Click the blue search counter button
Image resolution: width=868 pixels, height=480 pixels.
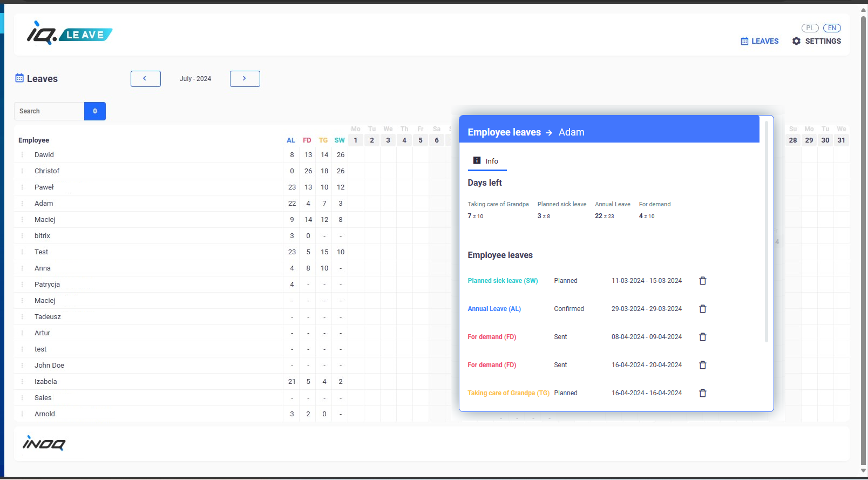[95, 111]
